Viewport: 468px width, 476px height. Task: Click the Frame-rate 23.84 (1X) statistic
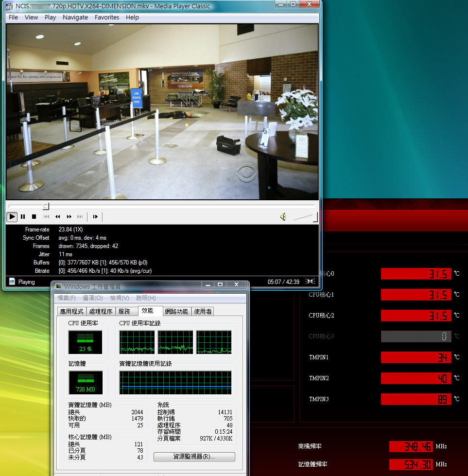(x=70, y=229)
